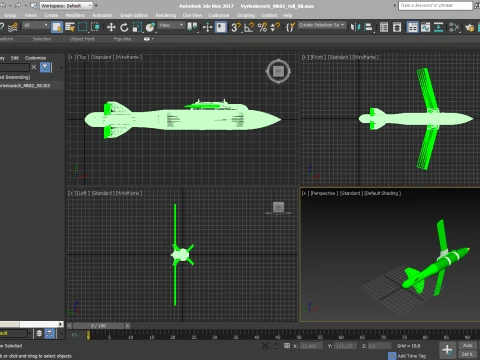Click the help search keyword field
This screenshot has height=360, width=480.
coord(435,6)
